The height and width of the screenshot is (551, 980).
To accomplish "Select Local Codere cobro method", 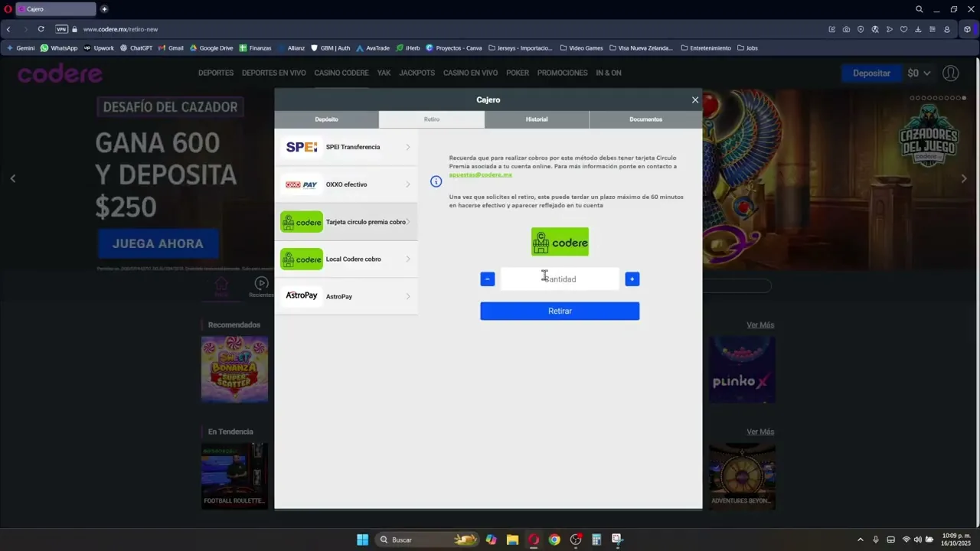I will coord(346,259).
